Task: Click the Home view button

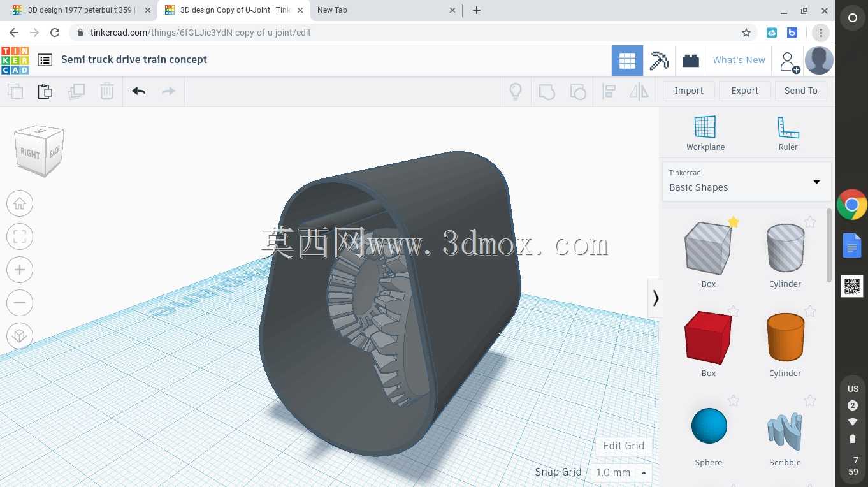Action: pos(20,204)
